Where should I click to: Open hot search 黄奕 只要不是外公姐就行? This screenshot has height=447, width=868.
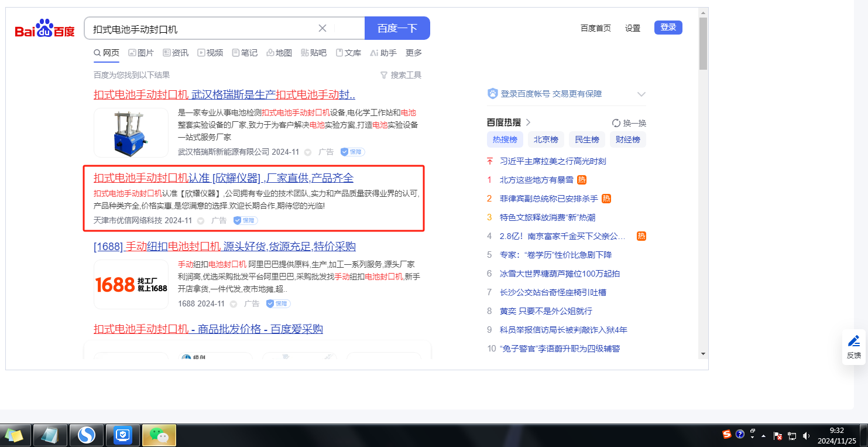546,311
